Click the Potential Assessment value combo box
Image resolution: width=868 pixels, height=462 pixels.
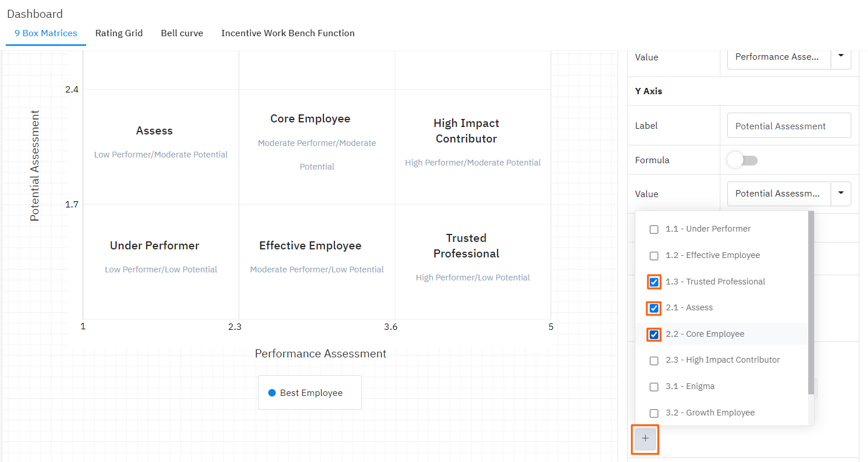click(778, 194)
